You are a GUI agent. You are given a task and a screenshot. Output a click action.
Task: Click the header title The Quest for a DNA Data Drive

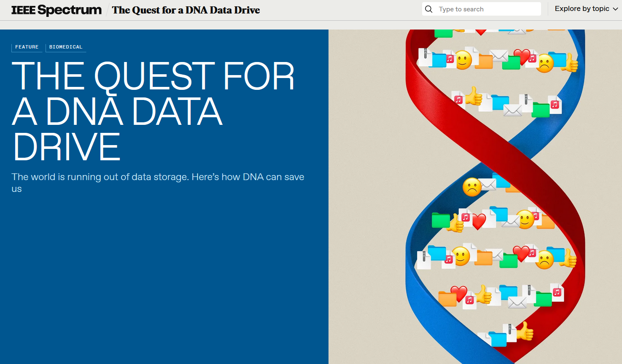186,10
